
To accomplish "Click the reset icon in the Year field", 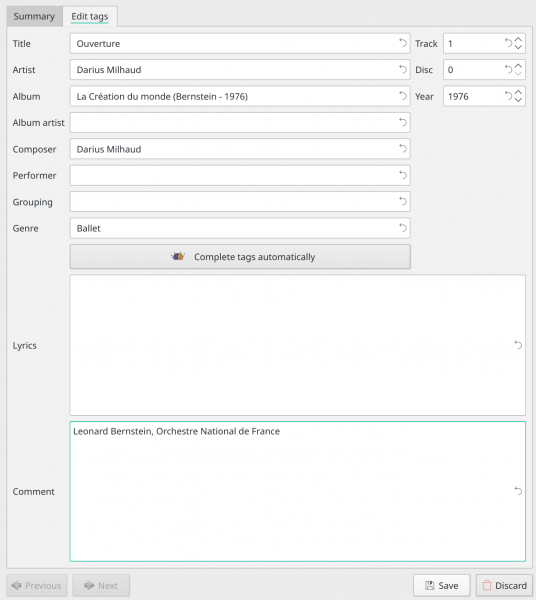I will pos(508,96).
